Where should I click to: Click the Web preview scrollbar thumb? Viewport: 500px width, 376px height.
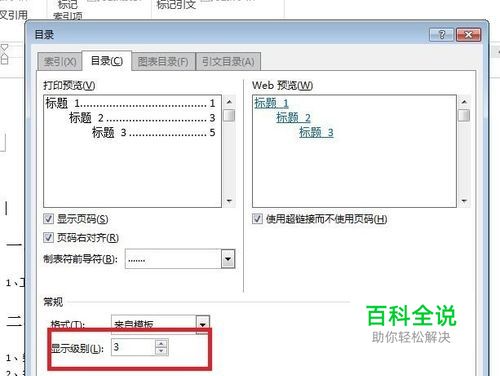coord(464,116)
